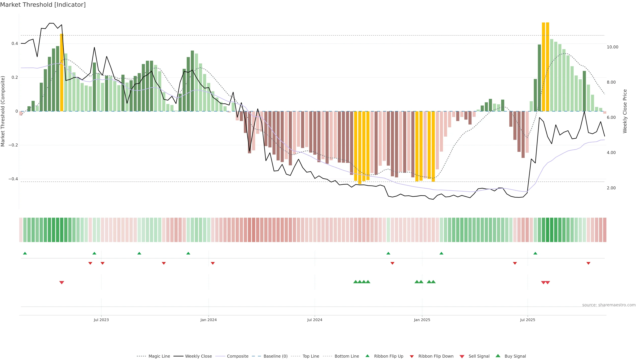Viewport: 644px width, 362px height.
Task: Hide the Top Line legend series
Action: [311, 356]
